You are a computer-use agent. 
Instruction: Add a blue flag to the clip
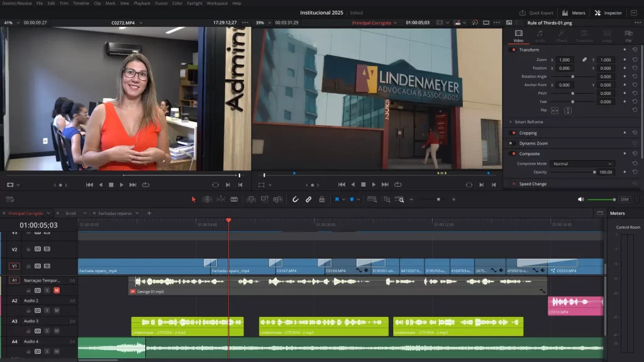point(337,199)
